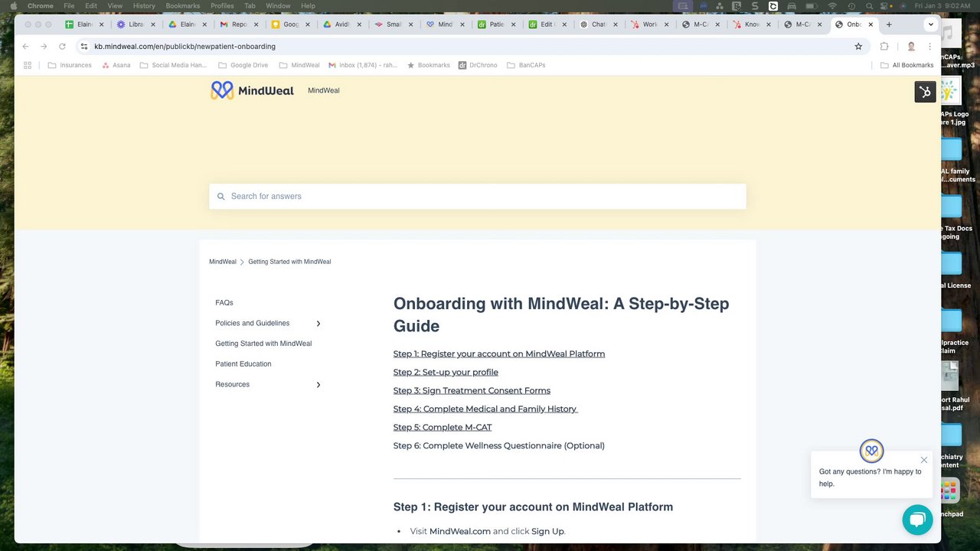Click the address bar URL

185,47
